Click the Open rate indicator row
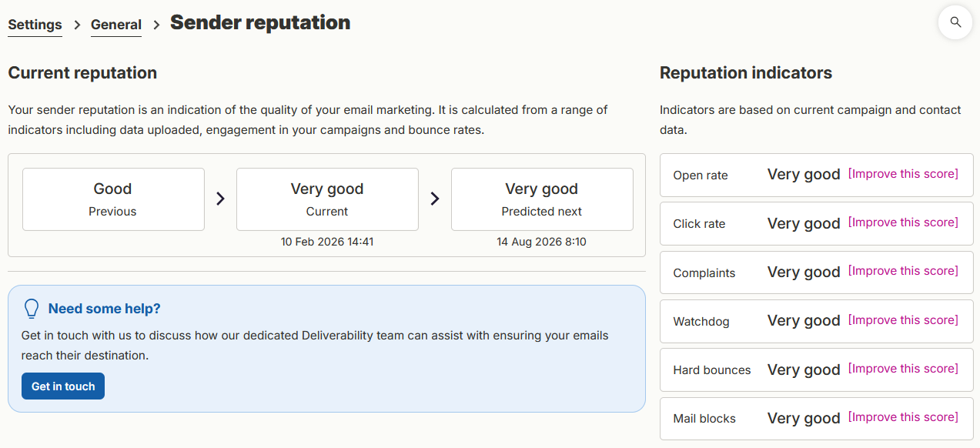This screenshot has width=980, height=448. click(x=817, y=175)
